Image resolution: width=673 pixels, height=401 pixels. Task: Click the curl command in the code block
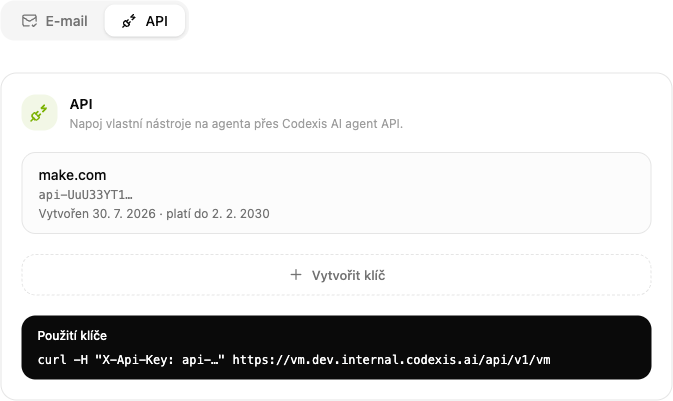294,360
